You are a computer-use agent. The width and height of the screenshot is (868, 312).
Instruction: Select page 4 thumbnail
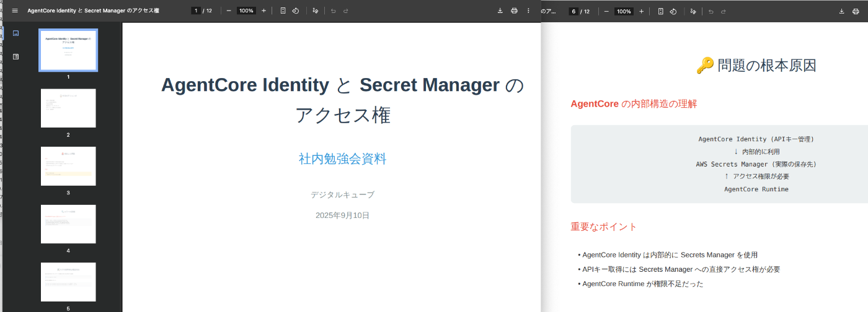(68, 224)
